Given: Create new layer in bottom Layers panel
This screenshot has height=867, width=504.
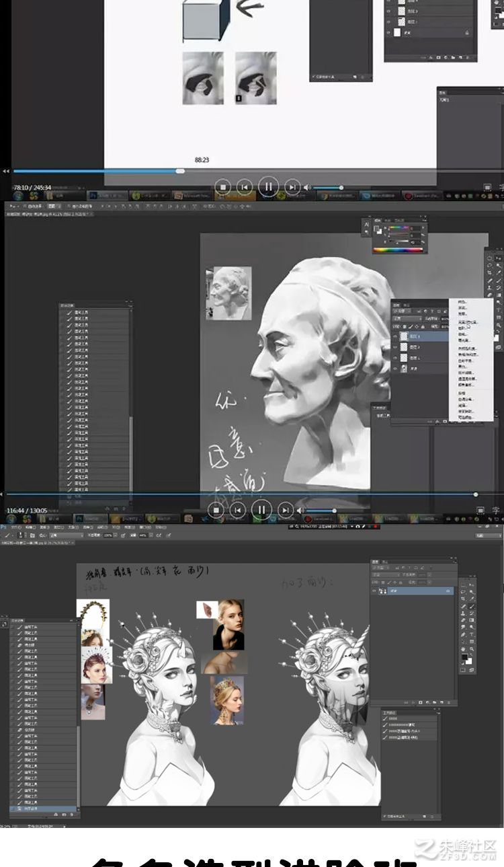Looking at the screenshot, I should pyautogui.click(x=442, y=702).
